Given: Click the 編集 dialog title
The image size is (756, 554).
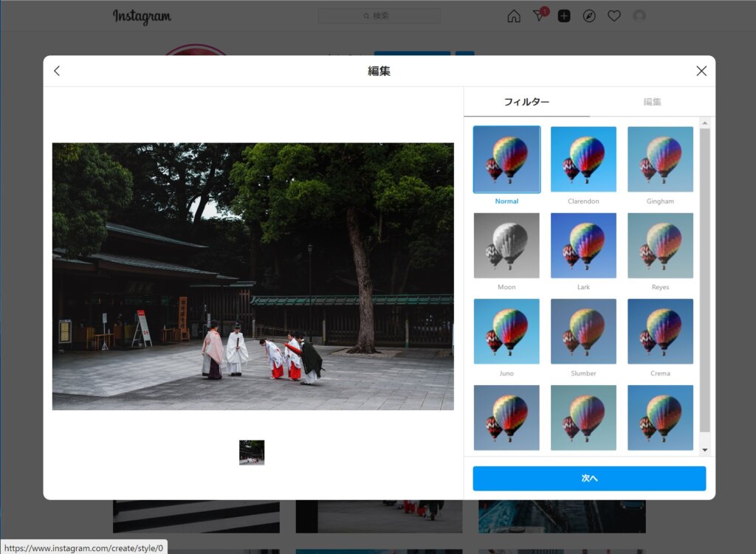Looking at the screenshot, I should tap(379, 72).
